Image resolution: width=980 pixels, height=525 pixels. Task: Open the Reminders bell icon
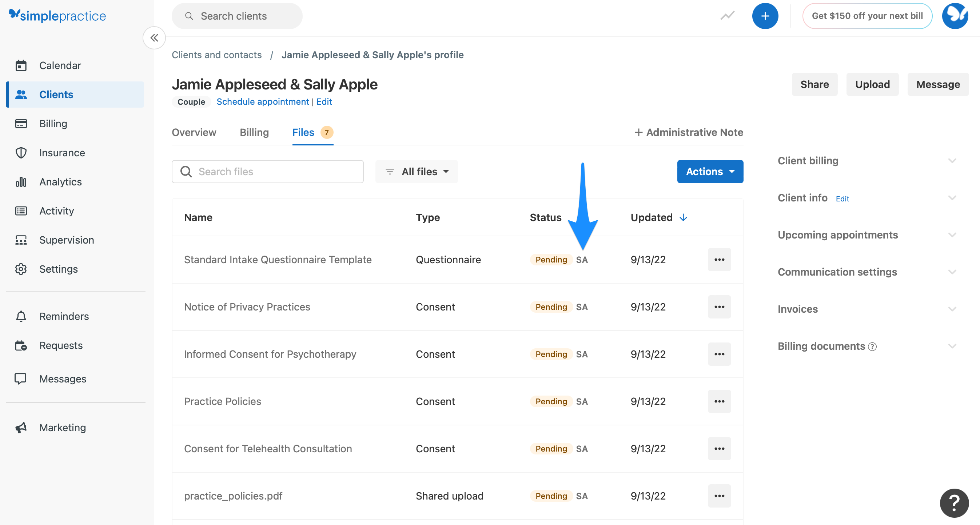click(x=21, y=316)
